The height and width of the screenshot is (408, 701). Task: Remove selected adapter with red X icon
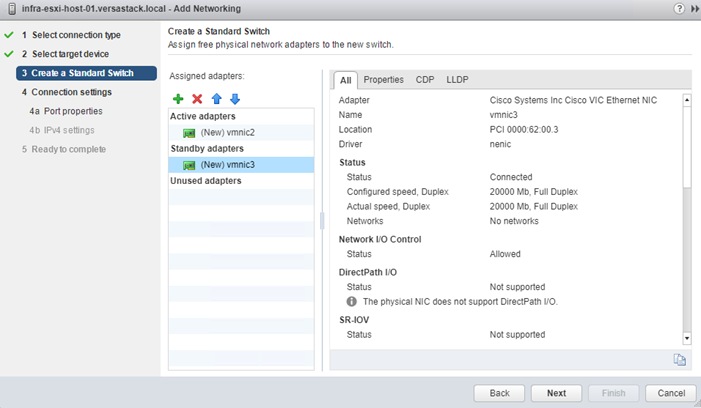coord(197,99)
